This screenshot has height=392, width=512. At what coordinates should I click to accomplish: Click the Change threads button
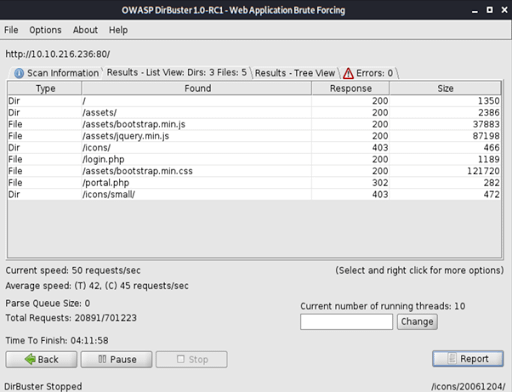417,322
